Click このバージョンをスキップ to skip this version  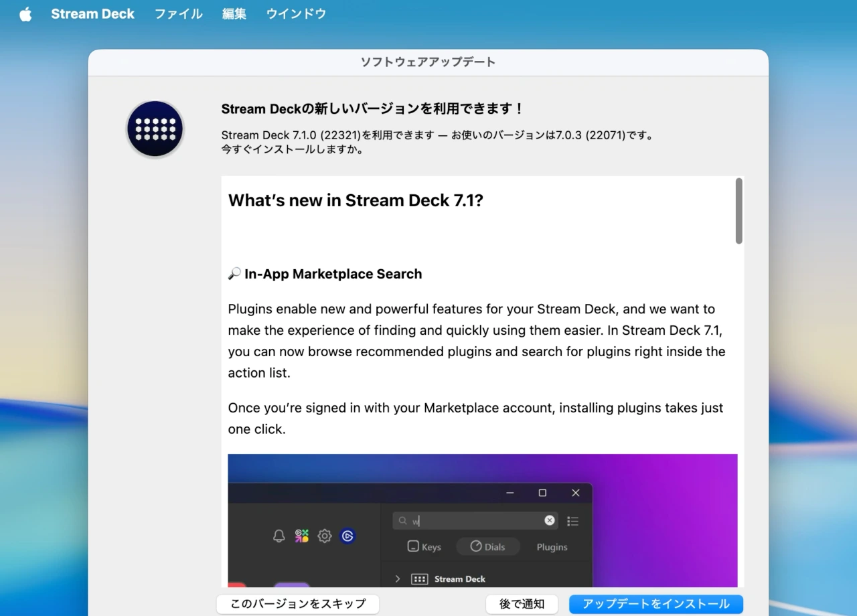pos(297,603)
